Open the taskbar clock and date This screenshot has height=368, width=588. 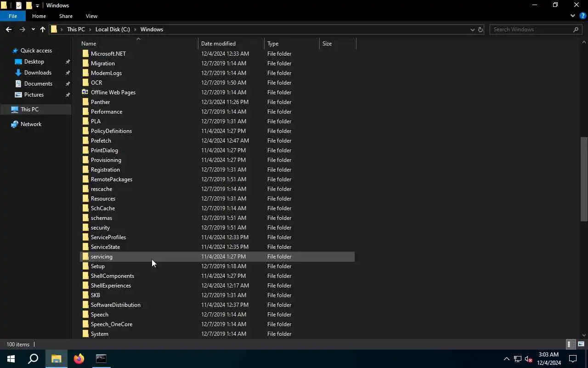point(548,359)
